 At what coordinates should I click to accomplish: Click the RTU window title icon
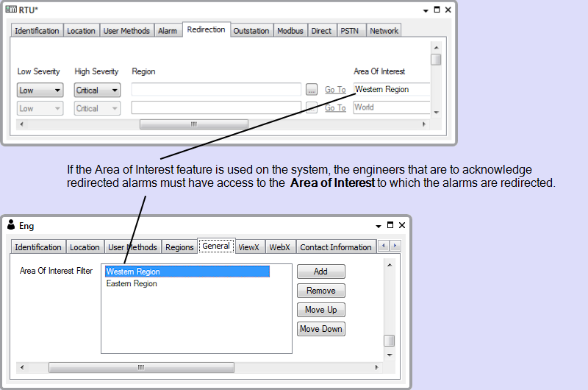coord(11,10)
